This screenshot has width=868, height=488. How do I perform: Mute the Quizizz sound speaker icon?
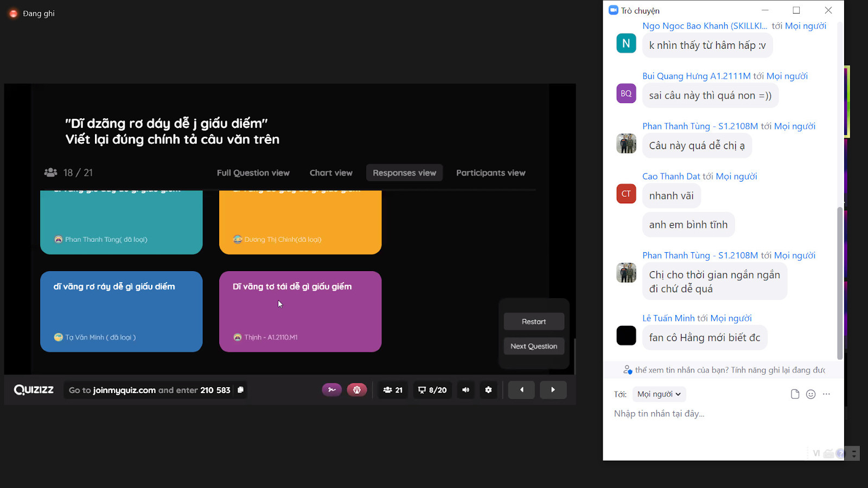point(465,390)
